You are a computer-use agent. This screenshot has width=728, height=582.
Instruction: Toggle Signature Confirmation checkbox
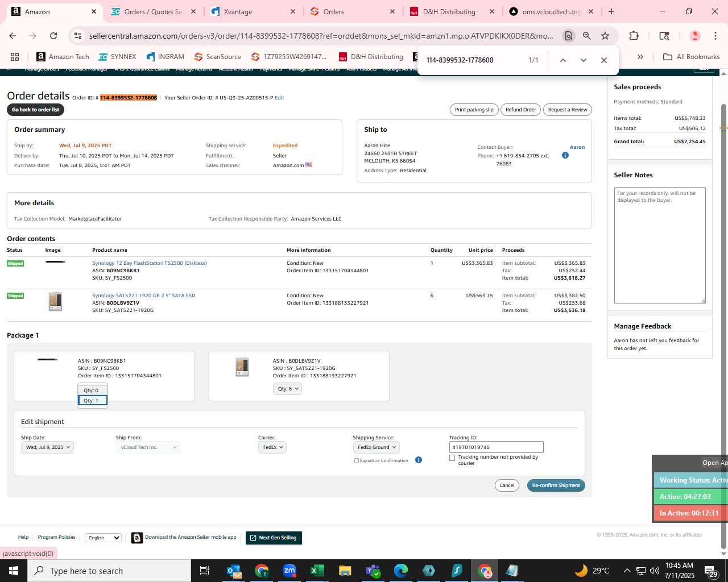(x=357, y=461)
